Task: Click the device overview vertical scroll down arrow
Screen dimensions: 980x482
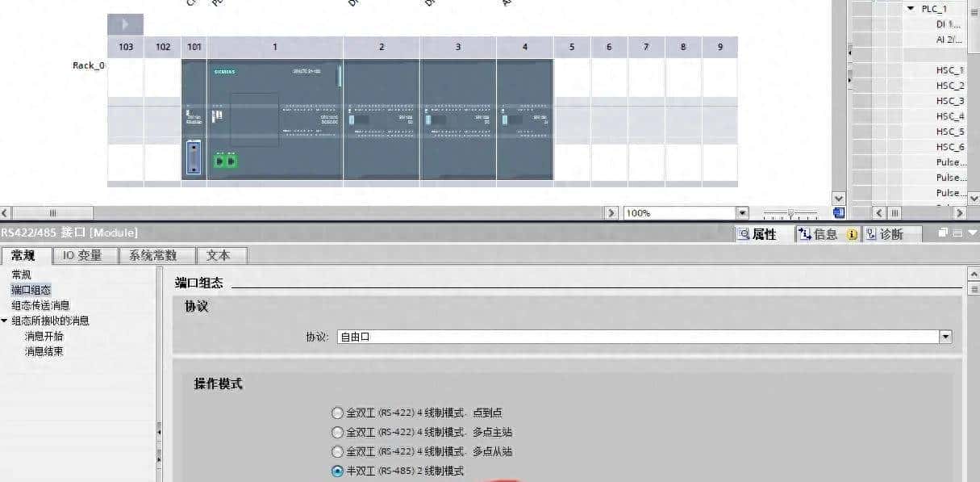Action: click(x=974, y=198)
